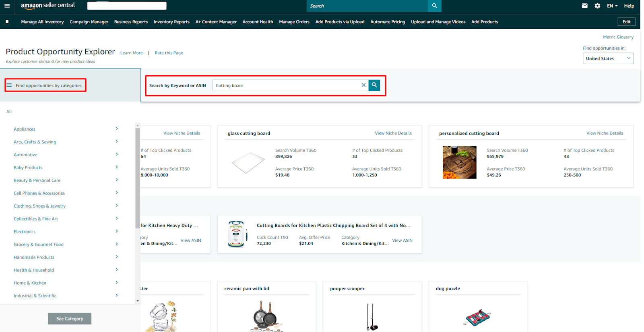Screen dimensions: 644x332
Task: Click the top search magnifier button
Action: [x=434, y=6]
